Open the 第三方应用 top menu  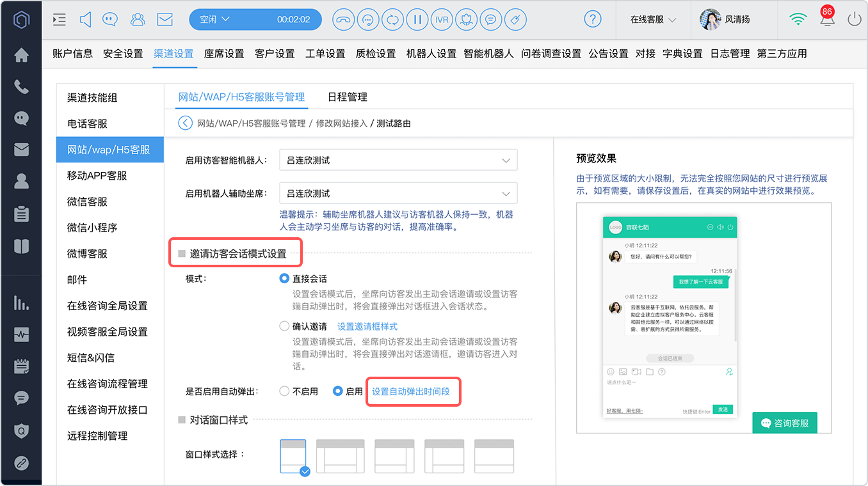[x=782, y=54]
